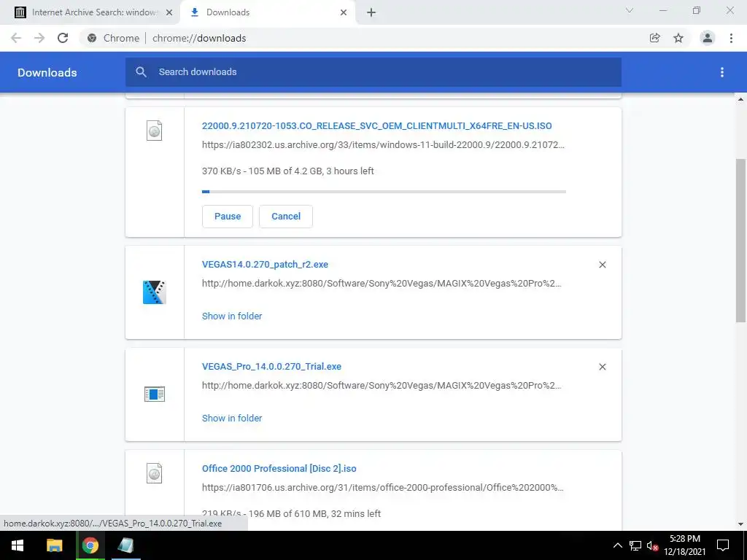Screen dimensions: 747x560
Task: Click the Chrome taskbar icon
Action: coord(90,545)
